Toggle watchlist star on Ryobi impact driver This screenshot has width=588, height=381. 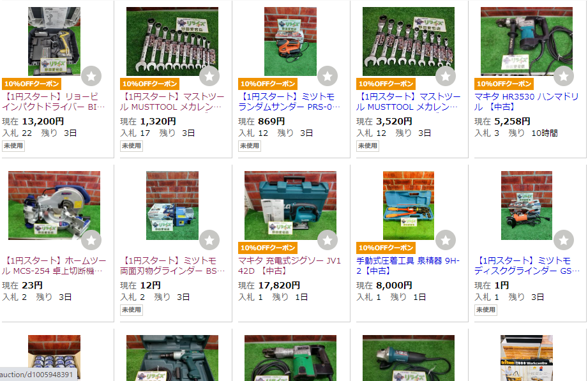(x=91, y=76)
